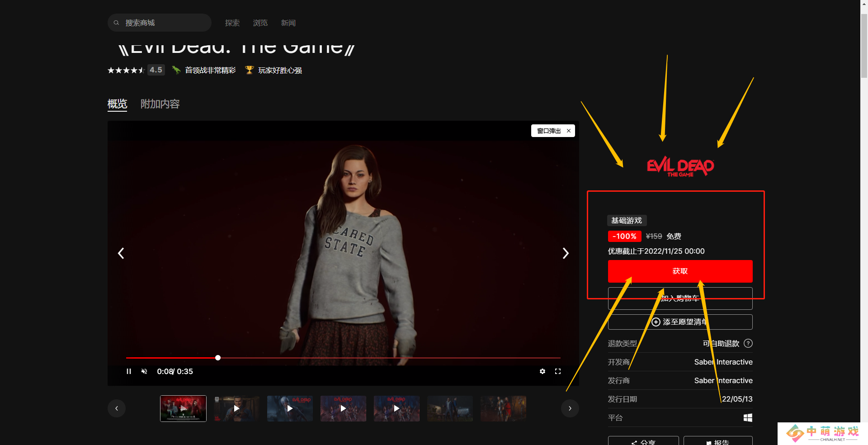Click the 玩家好胜心强 trophy icon
This screenshot has width=868, height=445.
[249, 70]
